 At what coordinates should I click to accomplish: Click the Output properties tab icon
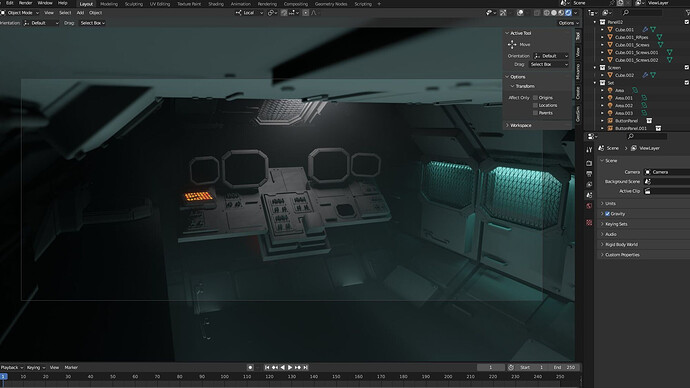589,174
